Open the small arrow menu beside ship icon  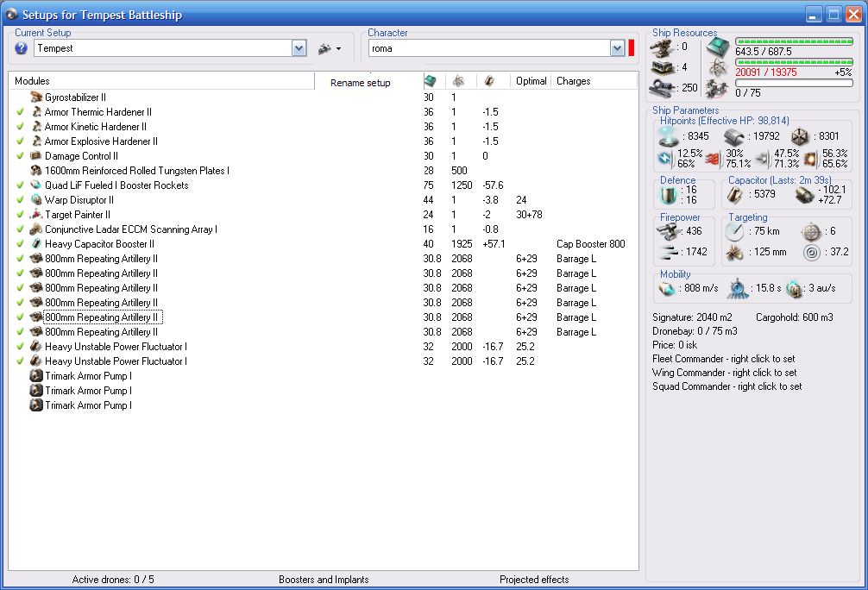pyautogui.click(x=338, y=48)
